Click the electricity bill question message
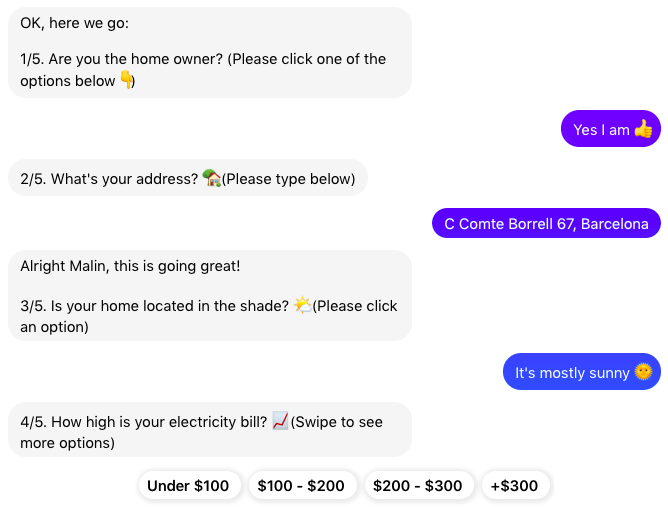 (x=210, y=429)
